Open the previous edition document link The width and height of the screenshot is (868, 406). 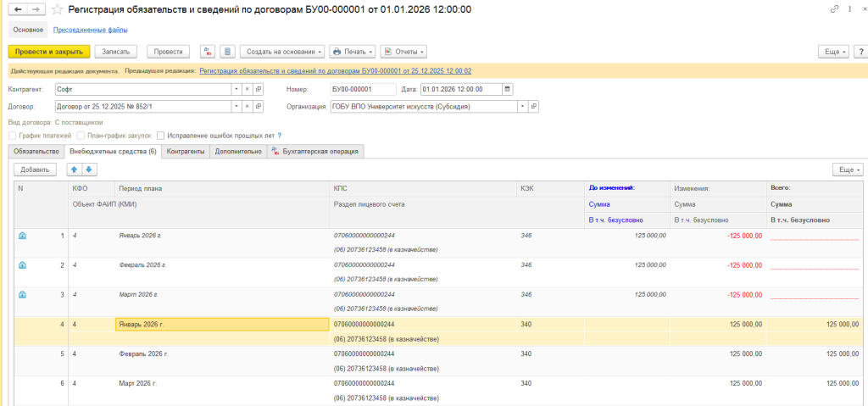click(x=335, y=71)
